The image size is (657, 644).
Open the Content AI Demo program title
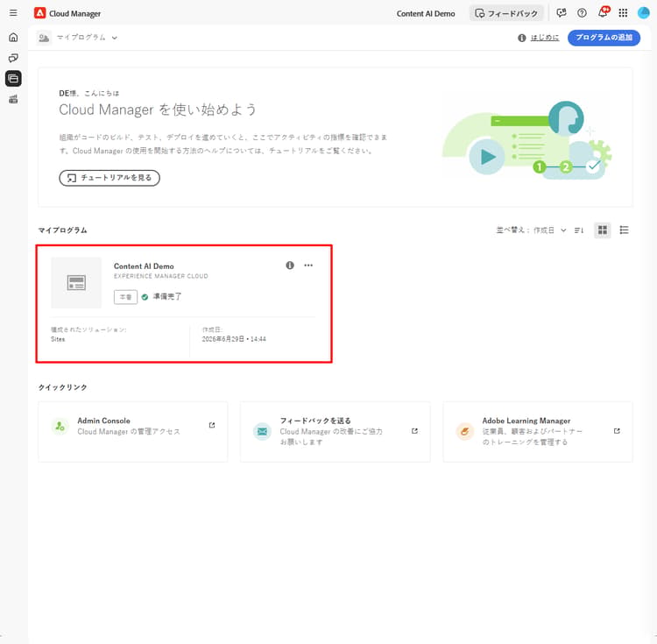[144, 266]
